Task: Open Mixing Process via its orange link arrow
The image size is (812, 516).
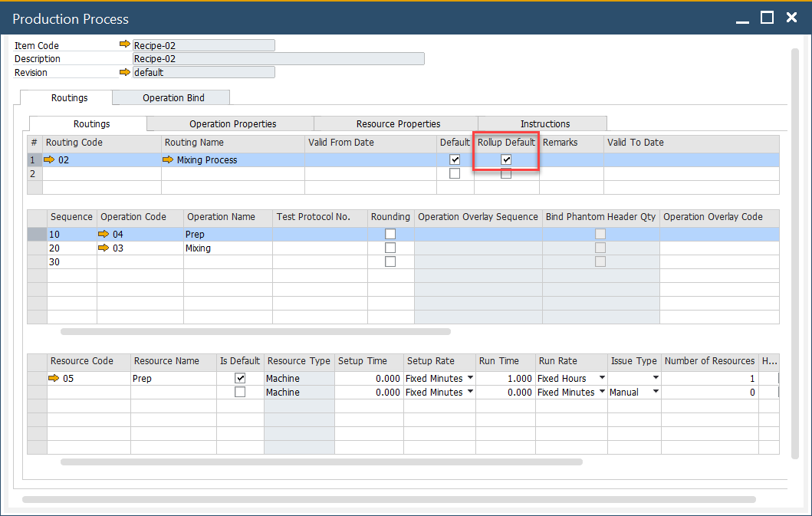Action: (x=169, y=159)
